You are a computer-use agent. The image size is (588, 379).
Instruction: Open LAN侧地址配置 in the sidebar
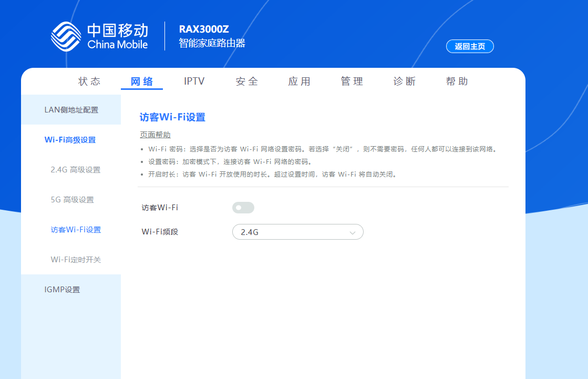coord(71,109)
